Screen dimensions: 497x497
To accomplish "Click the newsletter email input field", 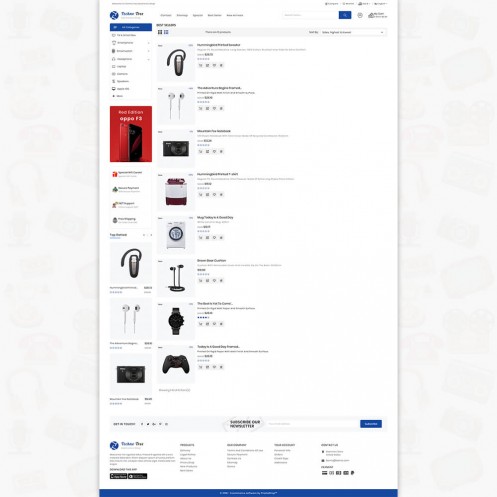I will pyautogui.click(x=313, y=424).
